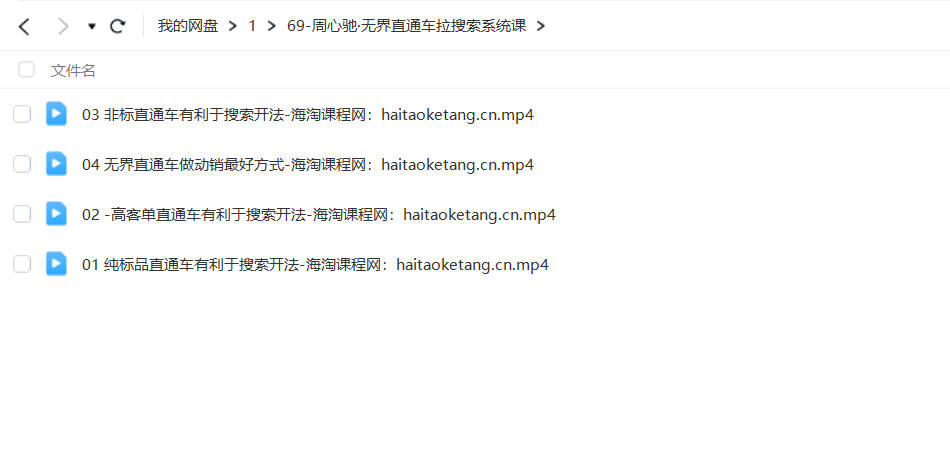Expand chevron after the 1 breadcrumb

pyautogui.click(x=271, y=26)
